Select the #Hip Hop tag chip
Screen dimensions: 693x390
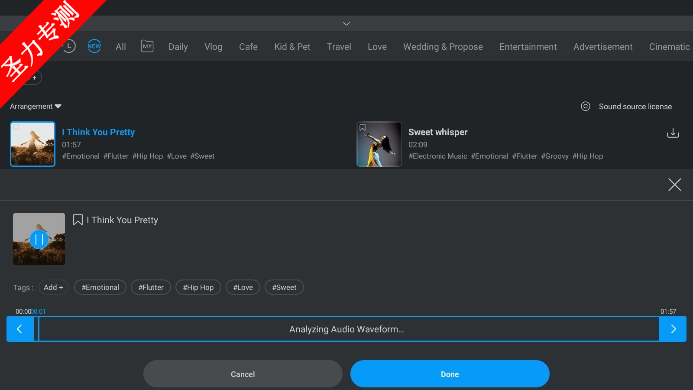click(198, 287)
